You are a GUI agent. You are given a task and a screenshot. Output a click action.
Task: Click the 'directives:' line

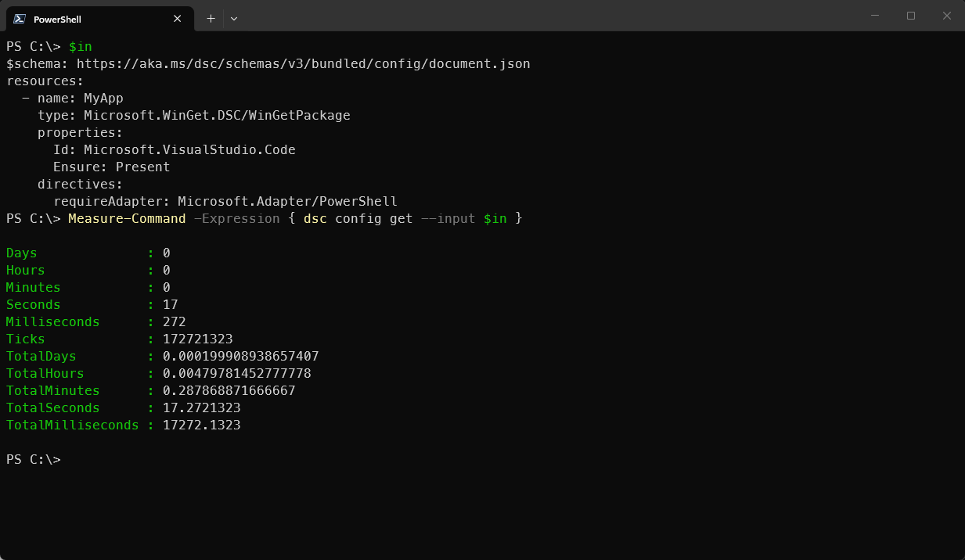click(81, 184)
